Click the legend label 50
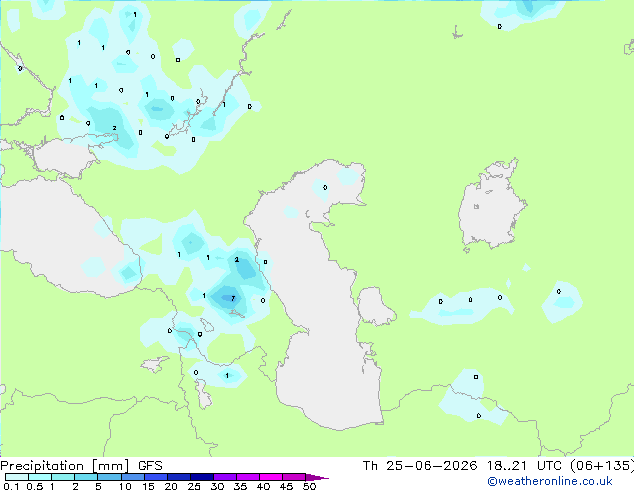The height and width of the screenshot is (490, 634). 309,486
